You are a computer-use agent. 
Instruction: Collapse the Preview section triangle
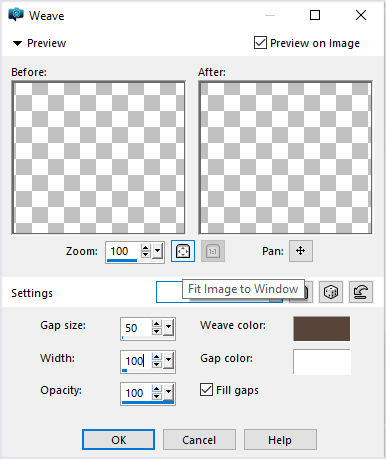point(17,43)
